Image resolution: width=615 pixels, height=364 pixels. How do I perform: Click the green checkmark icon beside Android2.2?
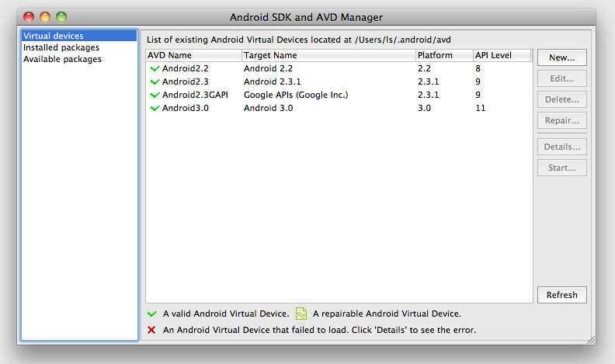(155, 69)
